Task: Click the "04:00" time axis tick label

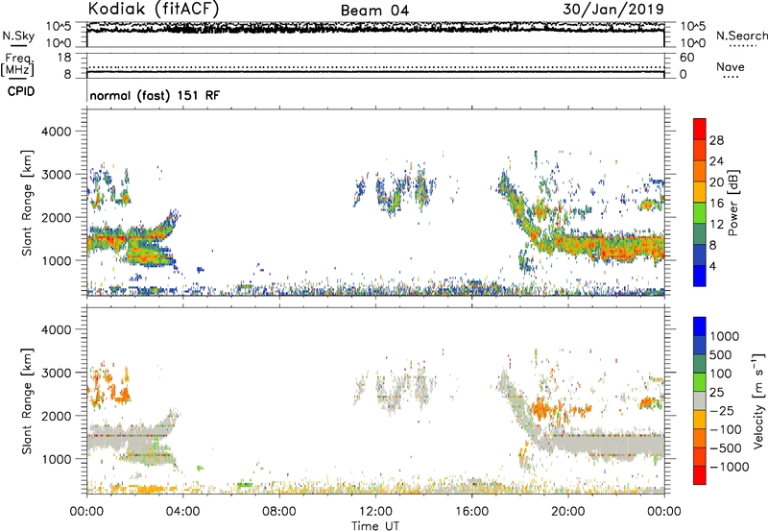Action: (182, 512)
